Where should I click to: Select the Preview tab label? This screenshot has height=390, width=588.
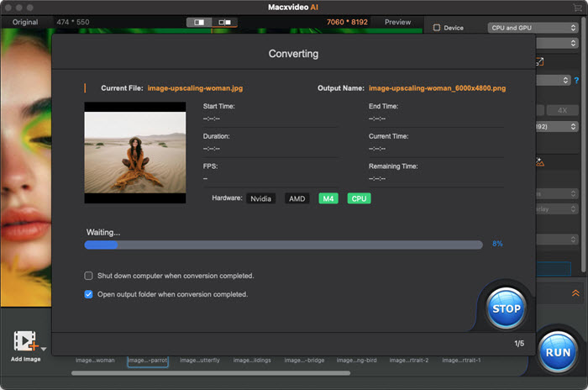tap(397, 22)
